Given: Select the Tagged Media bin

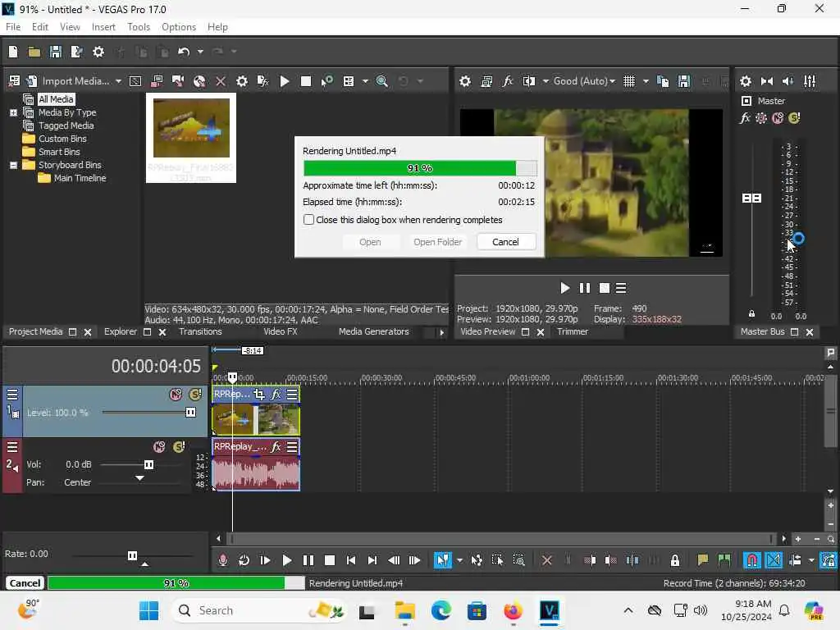Looking at the screenshot, I should click(66, 126).
